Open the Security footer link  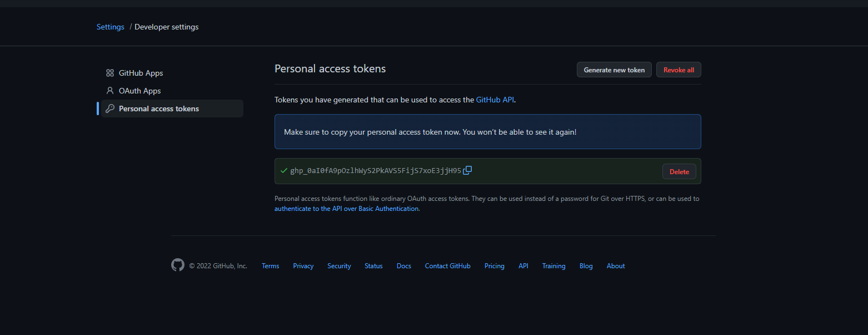click(339, 266)
